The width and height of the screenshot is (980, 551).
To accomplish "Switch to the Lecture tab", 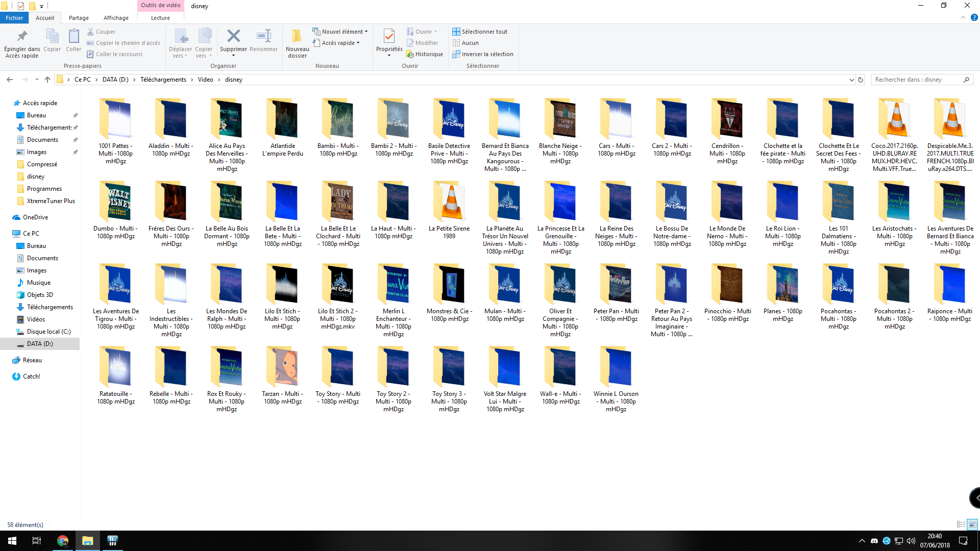I will click(x=160, y=18).
